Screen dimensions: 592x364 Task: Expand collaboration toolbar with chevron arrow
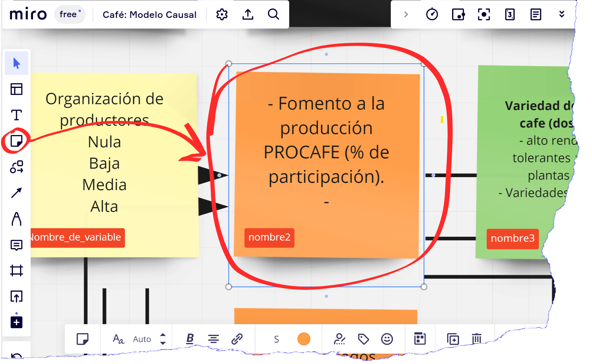click(406, 14)
